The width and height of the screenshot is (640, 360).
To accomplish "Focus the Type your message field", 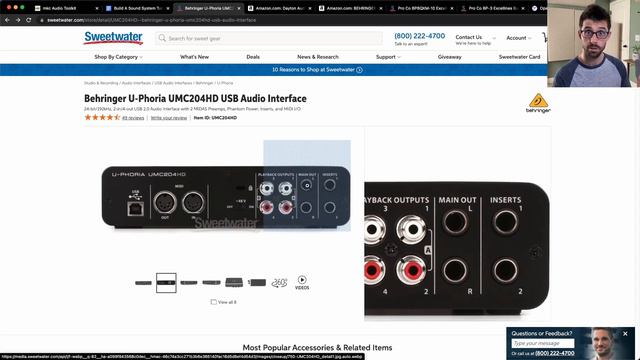I will coord(543,343).
